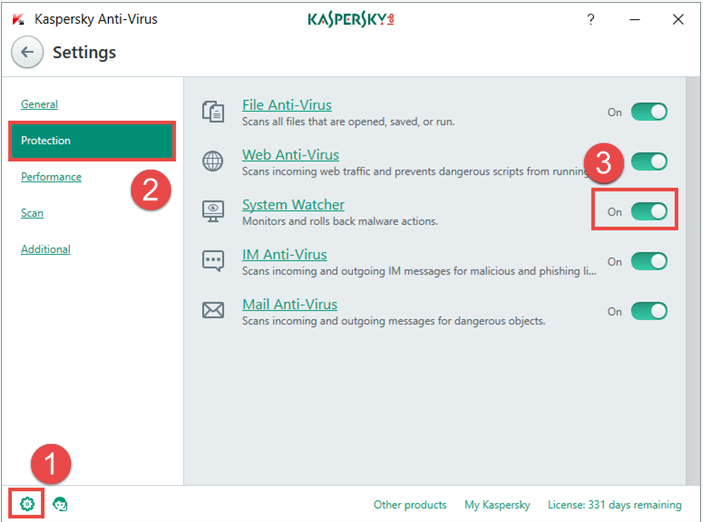Open help with the question mark

pyautogui.click(x=591, y=19)
